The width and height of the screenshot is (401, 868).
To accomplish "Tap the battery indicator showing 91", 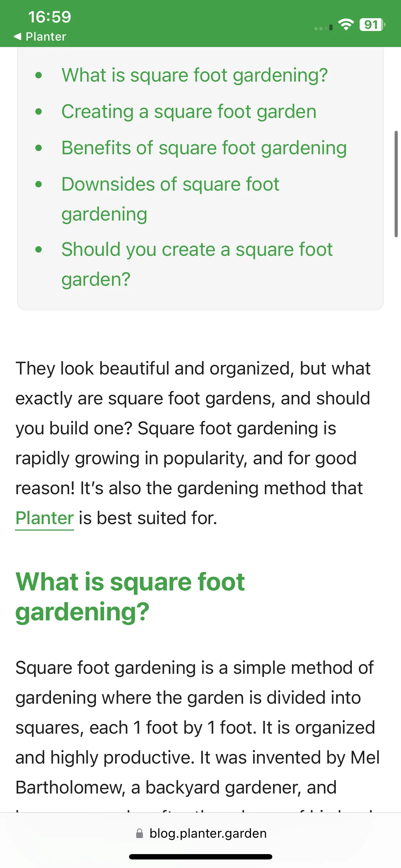I will (x=372, y=25).
